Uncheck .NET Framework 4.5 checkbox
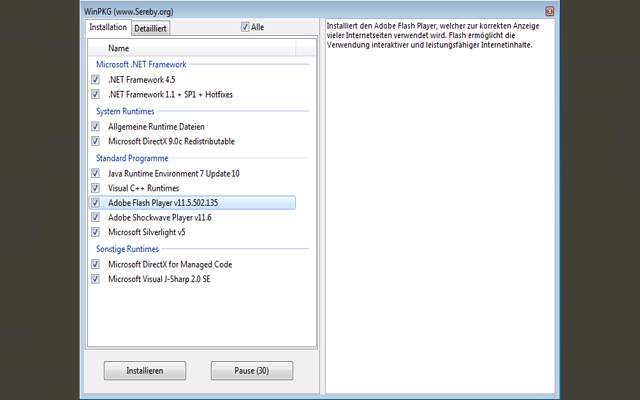 96,80
